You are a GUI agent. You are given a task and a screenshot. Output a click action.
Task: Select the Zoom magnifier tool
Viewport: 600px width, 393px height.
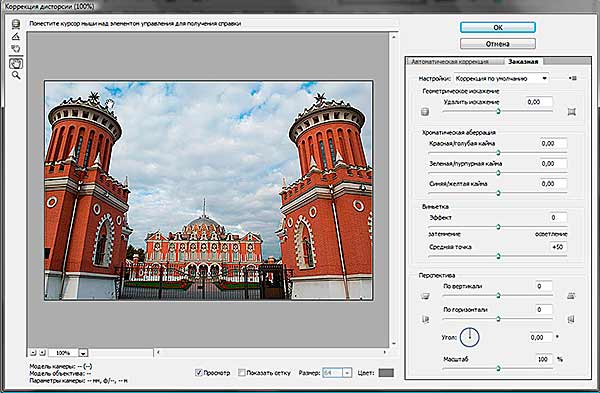(16, 75)
